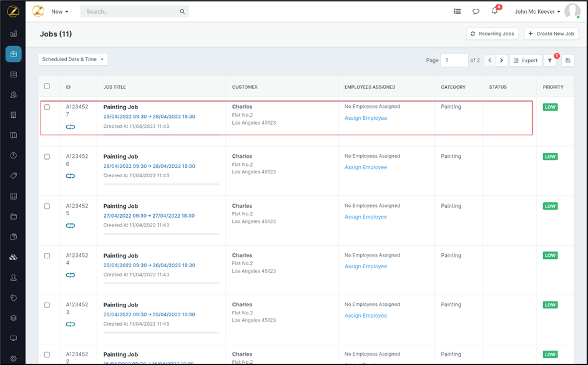The image size is (588, 365).
Task: Click link icon under job A1234527
Action: pyautogui.click(x=71, y=127)
